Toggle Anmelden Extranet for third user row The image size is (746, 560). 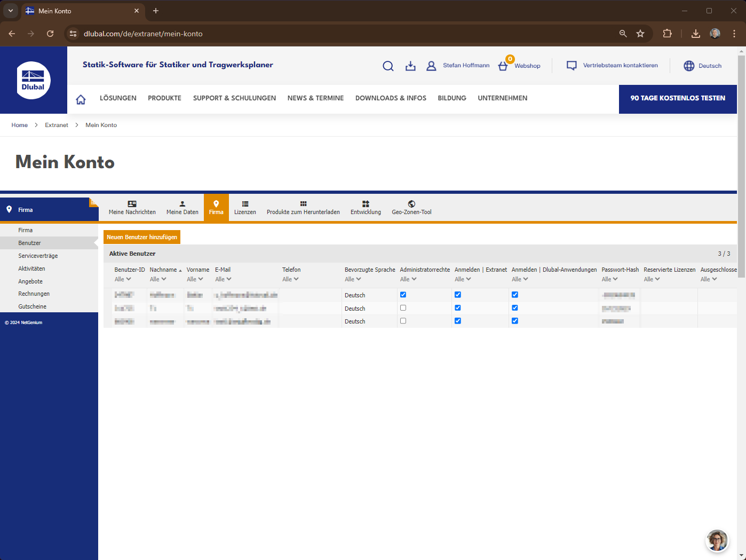[x=458, y=321]
